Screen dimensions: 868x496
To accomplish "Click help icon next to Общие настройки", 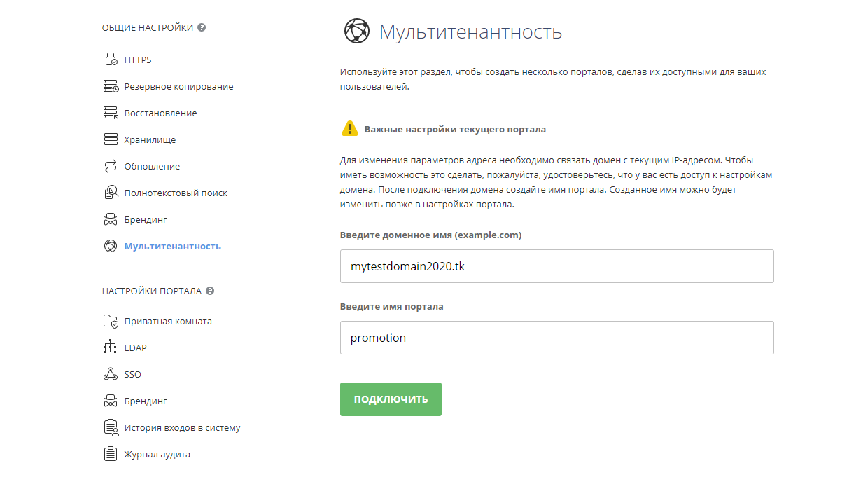I will (202, 28).
